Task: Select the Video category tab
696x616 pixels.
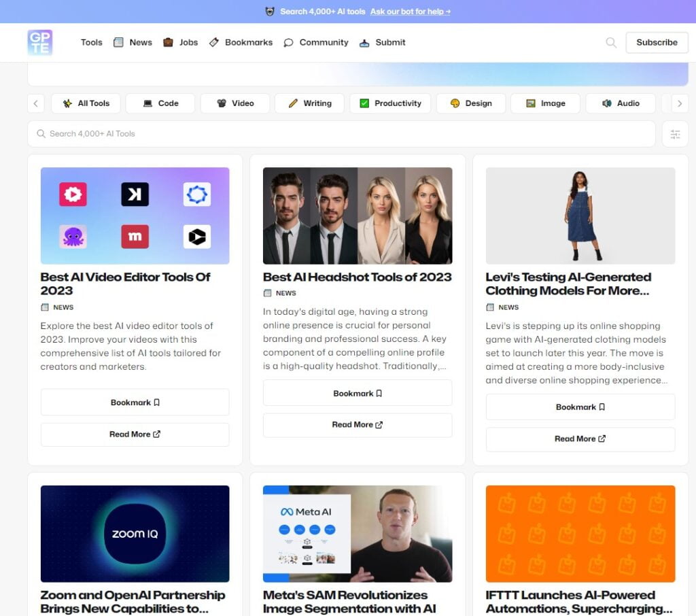Action: (x=235, y=103)
